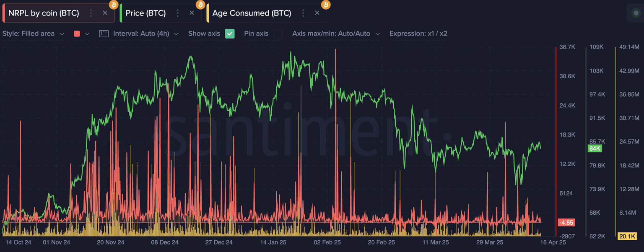
Task: Enable the Pin axis checkbox
Action: click(x=278, y=33)
